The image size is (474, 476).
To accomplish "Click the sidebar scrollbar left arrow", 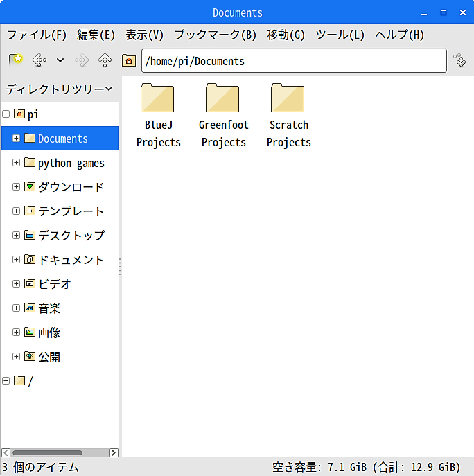I will (x=6, y=452).
